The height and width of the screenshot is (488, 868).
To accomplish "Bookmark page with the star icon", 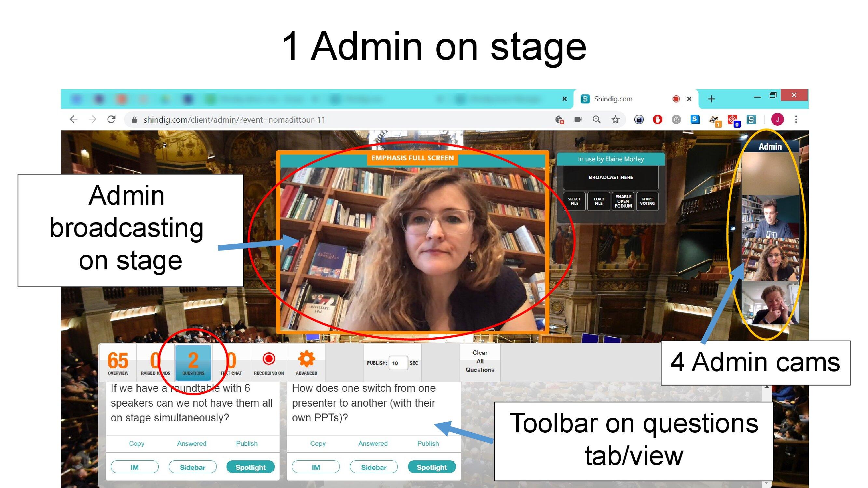I will tap(615, 119).
